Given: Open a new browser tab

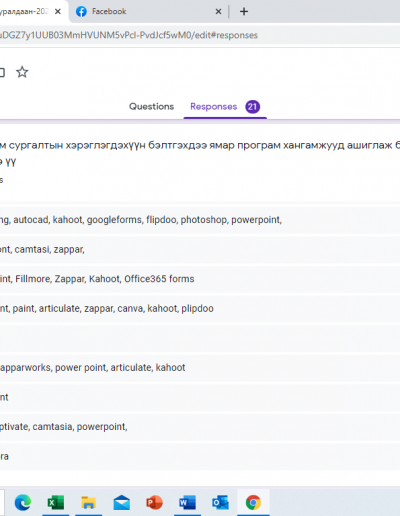Looking at the screenshot, I should pyautogui.click(x=244, y=12).
